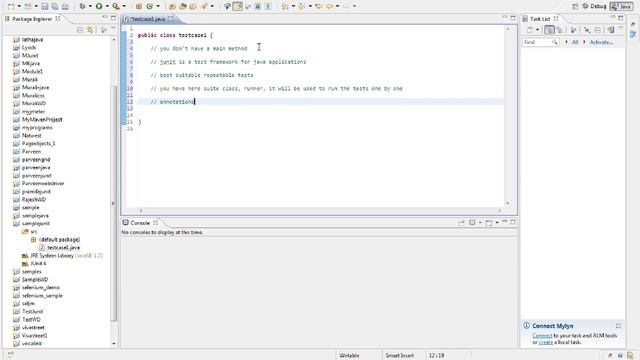
Task: Click the editor horizontal scrollbar right arrow
Action: click(x=500, y=211)
